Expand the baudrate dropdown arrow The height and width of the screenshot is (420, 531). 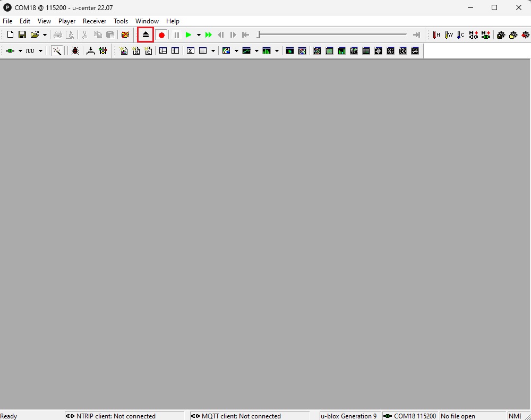(40, 51)
